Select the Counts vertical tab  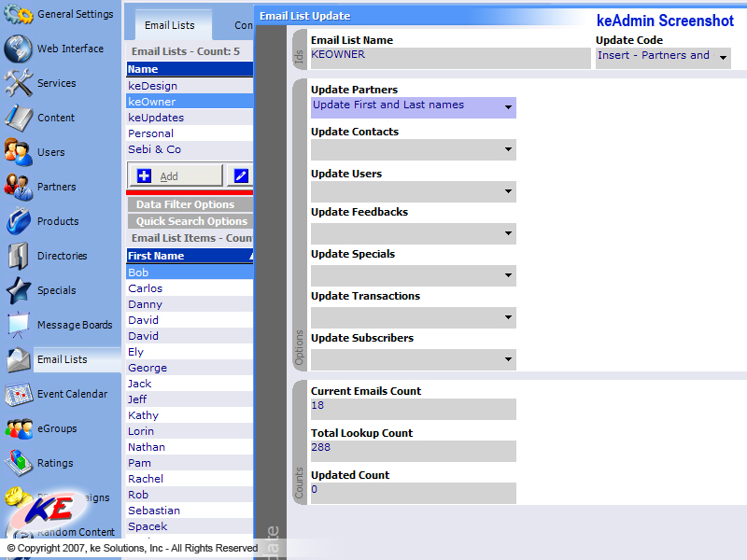[x=299, y=441]
